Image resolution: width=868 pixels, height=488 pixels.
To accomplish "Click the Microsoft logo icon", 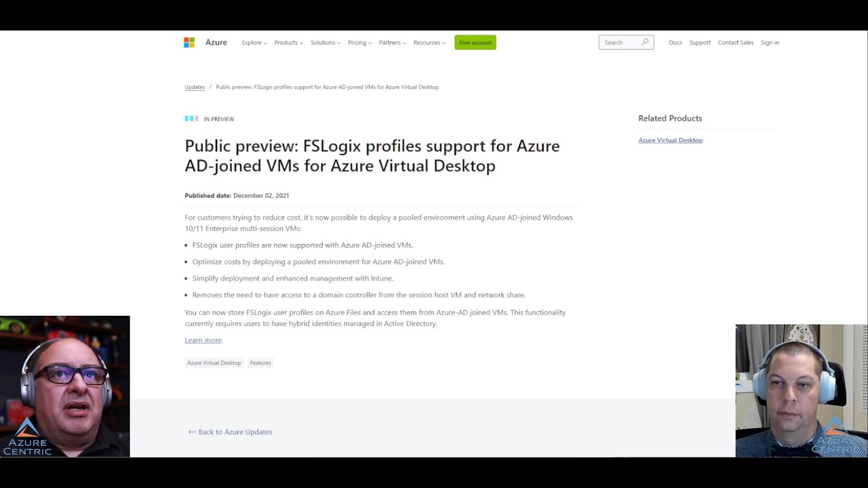I will coord(189,43).
